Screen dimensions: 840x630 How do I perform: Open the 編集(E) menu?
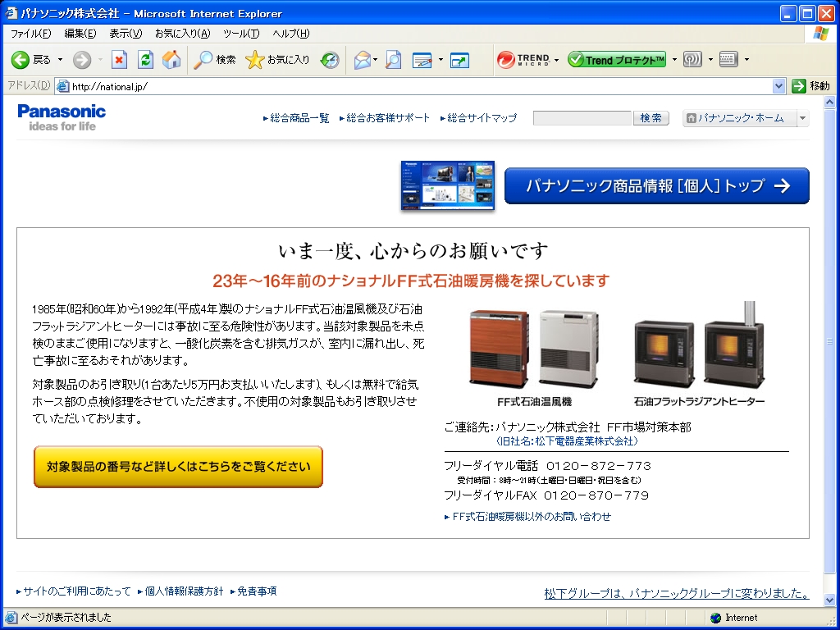(x=80, y=34)
